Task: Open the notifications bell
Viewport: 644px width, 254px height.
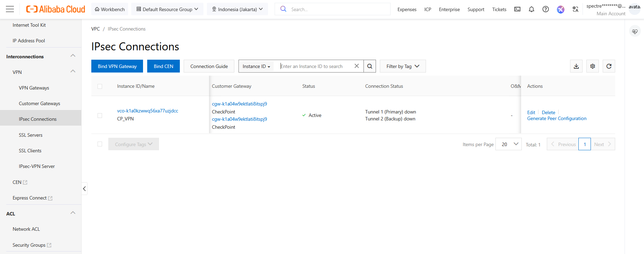Action: [531, 9]
